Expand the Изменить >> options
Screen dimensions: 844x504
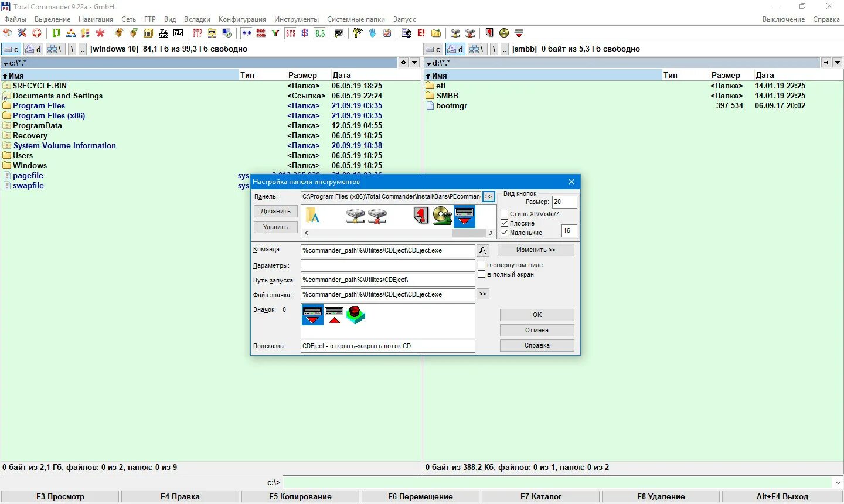[x=536, y=250]
